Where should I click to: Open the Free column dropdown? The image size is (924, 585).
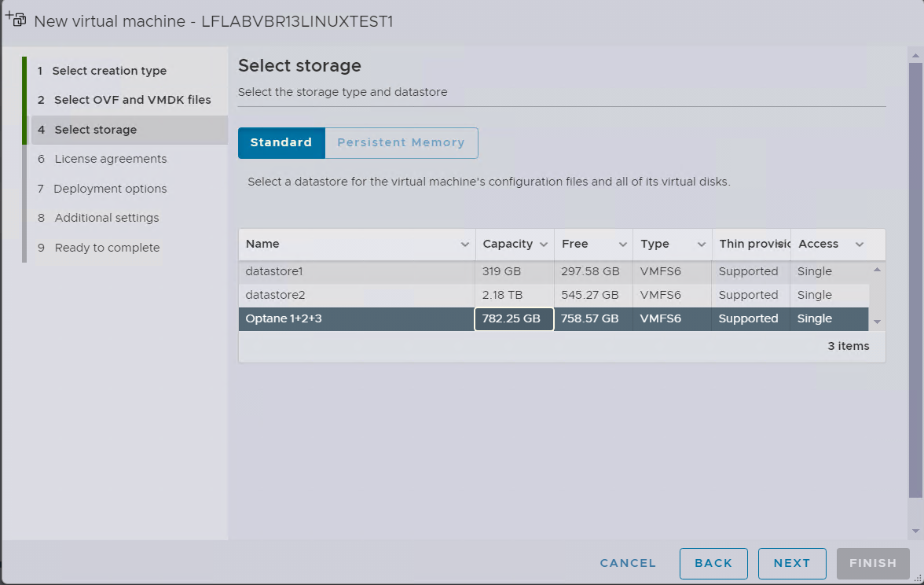[x=621, y=244]
